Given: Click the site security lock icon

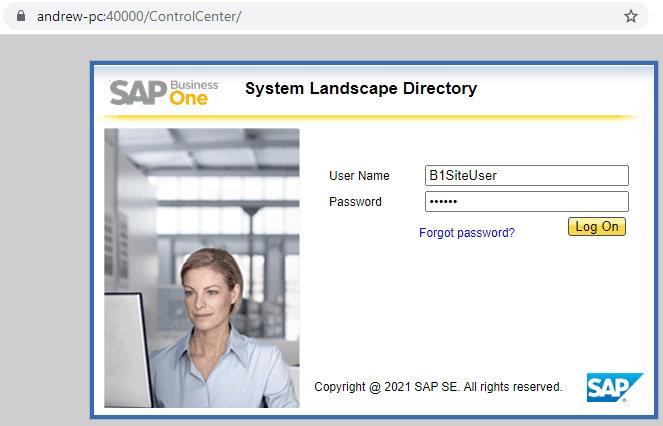Looking at the screenshot, I should (17, 16).
